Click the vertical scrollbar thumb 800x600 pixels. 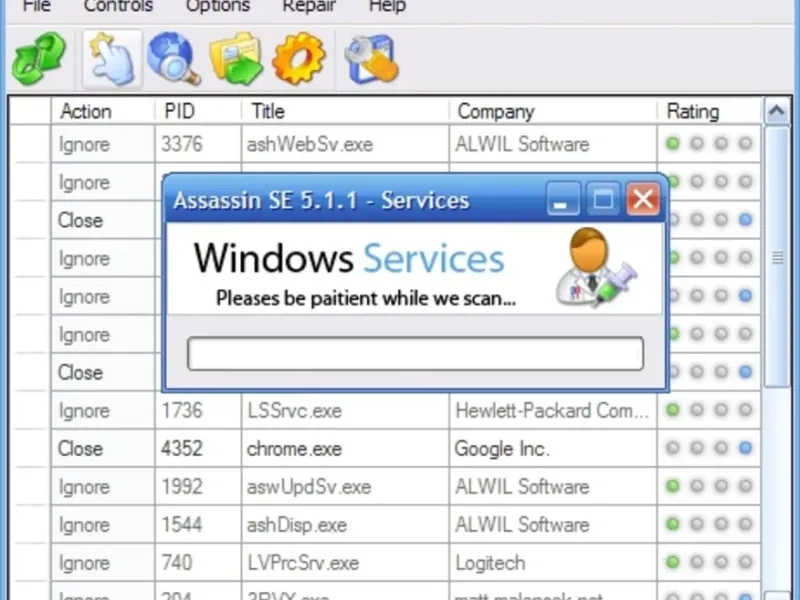[777, 257]
